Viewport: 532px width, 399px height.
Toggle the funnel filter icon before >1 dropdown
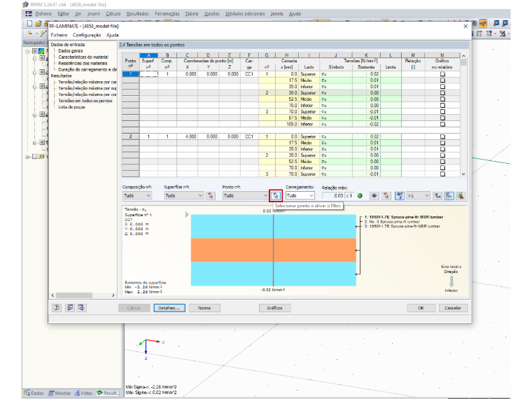(x=399, y=196)
